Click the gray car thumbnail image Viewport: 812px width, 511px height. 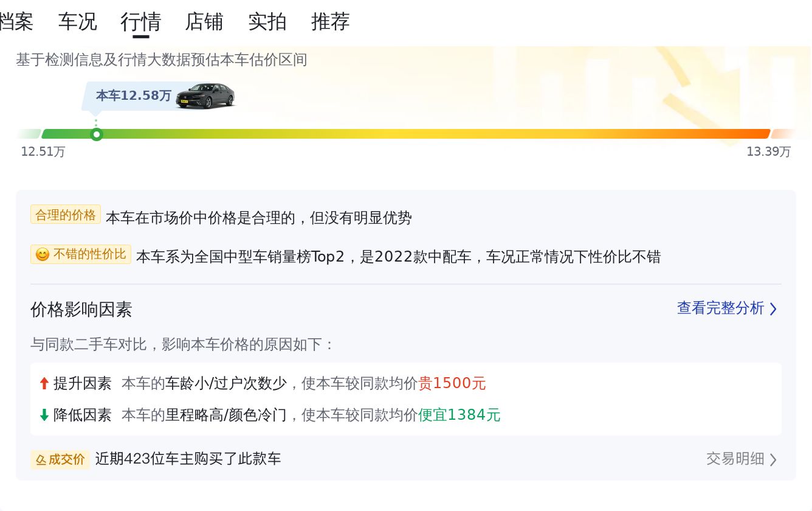tap(205, 96)
